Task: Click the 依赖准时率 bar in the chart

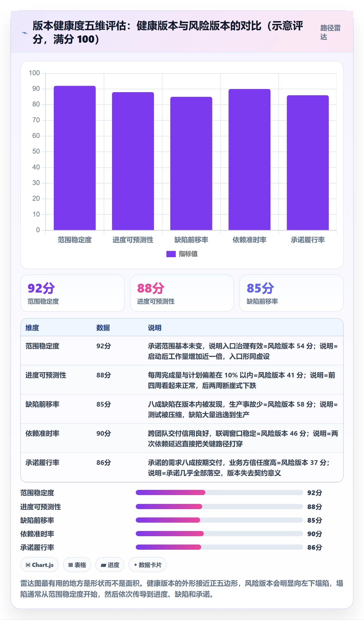Action: click(x=249, y=160)
